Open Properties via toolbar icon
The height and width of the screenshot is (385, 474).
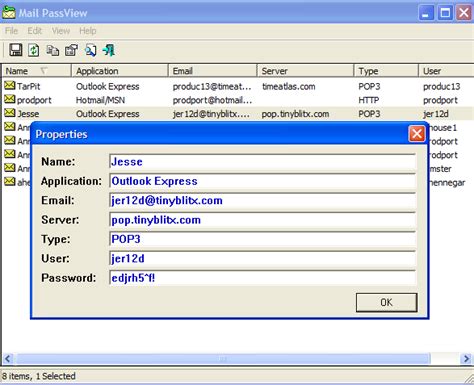[71, 51]
